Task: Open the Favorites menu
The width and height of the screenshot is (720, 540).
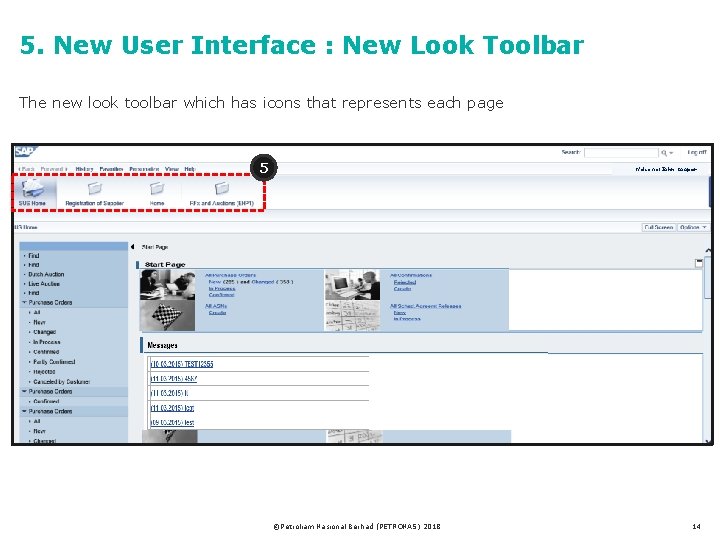Action: pos(112,169)
